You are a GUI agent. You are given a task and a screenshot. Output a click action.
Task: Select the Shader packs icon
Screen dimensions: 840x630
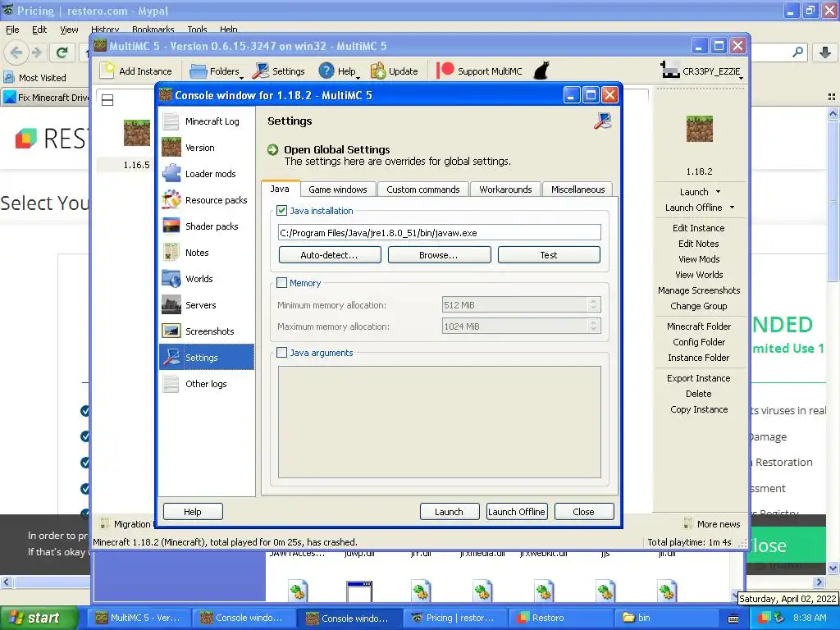171,226
